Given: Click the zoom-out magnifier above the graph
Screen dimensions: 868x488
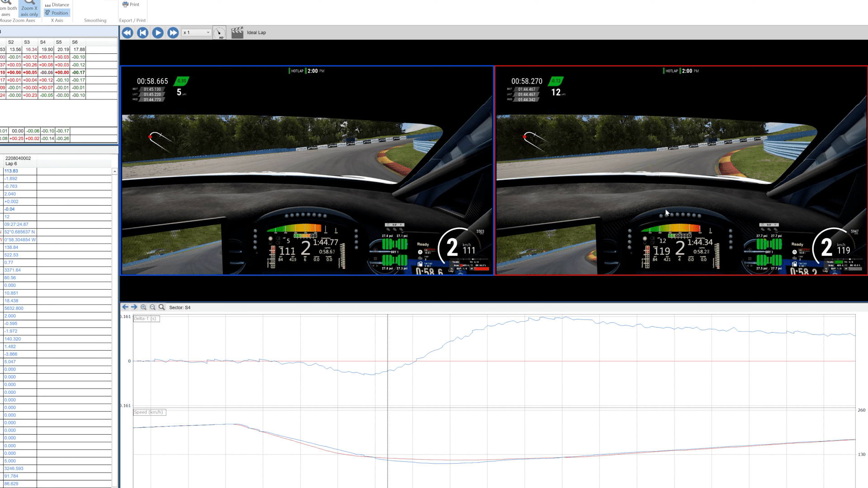Looking at the screenshot, I should point(152,307).
